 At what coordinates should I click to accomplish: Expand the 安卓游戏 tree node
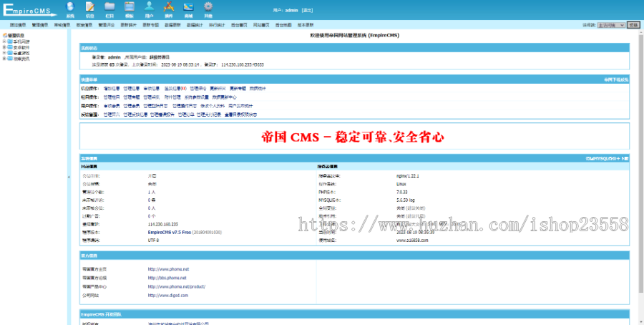4,52
